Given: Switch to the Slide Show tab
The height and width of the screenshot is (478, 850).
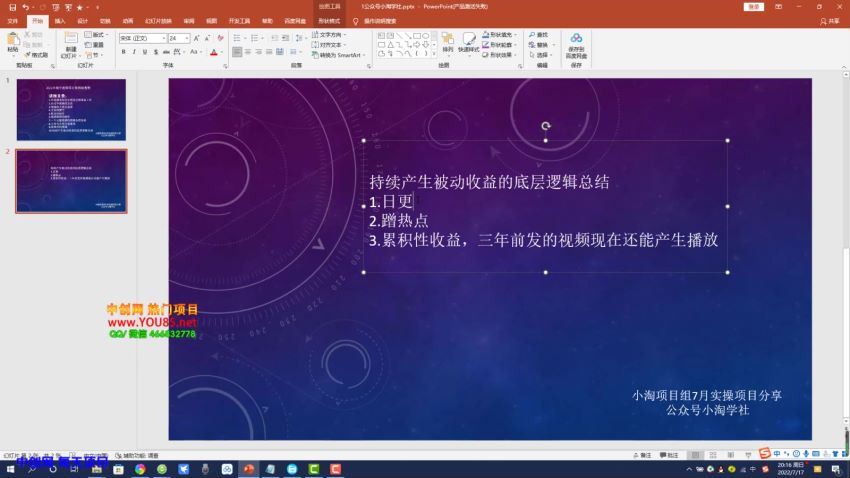Looking at the screenshot, I should (158, 21).
